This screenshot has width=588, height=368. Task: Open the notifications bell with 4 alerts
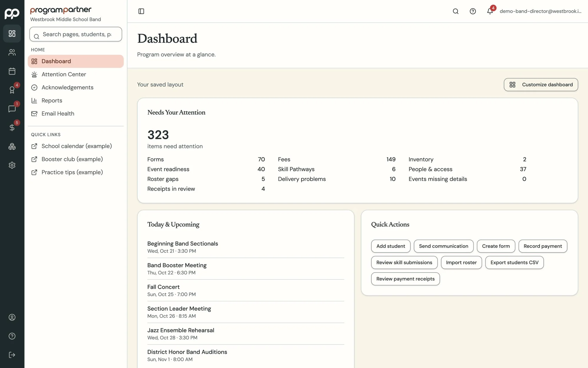pyautogui.click(x=490, y=11)
